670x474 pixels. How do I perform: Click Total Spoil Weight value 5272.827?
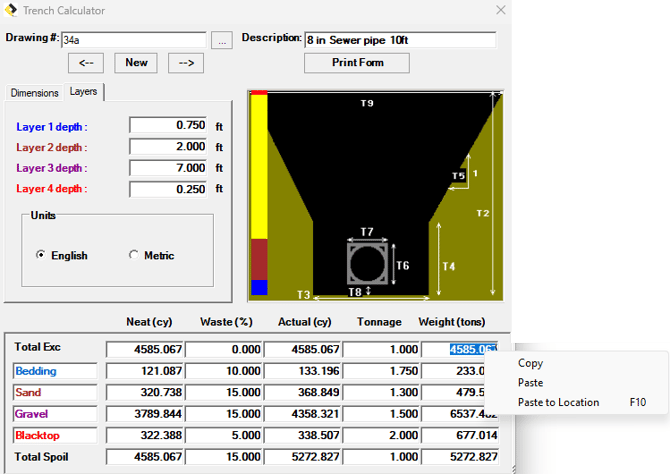point(460,457)
